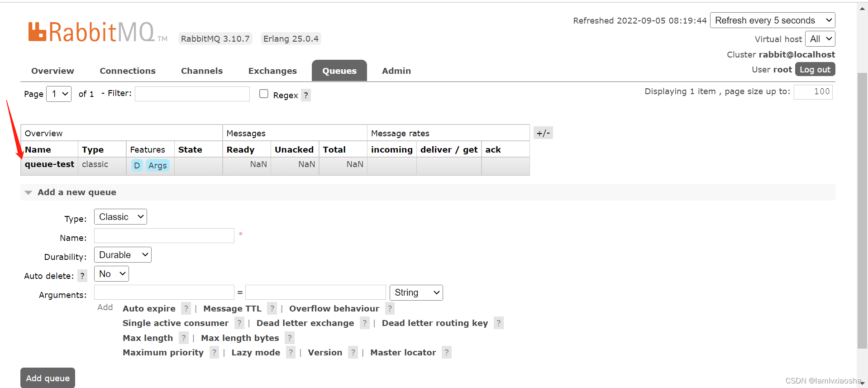Insert the Lazy mode argument
The width and height of the screenshot is (868, 388).
click(x=256, y=353)
